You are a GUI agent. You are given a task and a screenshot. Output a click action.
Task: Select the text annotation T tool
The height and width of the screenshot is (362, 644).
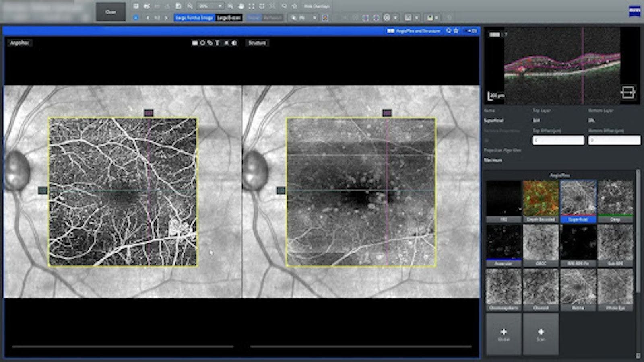(x=217, y=43)
